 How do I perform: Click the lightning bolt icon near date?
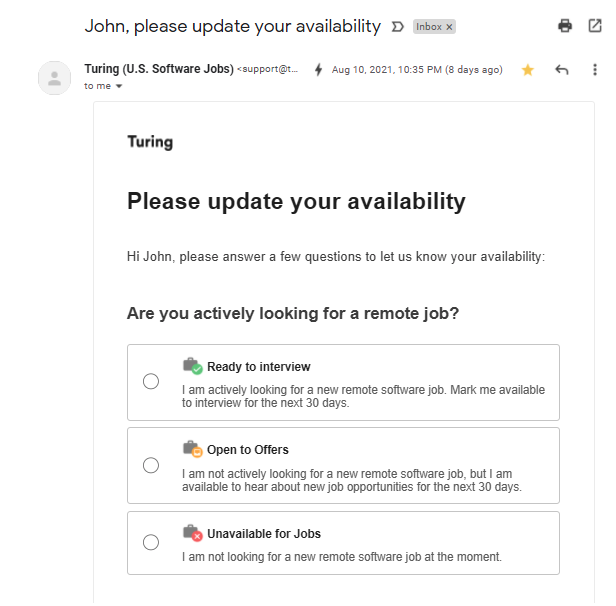(x=318, y=70)
